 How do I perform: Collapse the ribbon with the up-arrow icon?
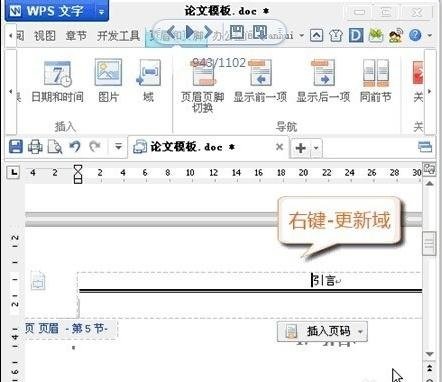point(316,35)
